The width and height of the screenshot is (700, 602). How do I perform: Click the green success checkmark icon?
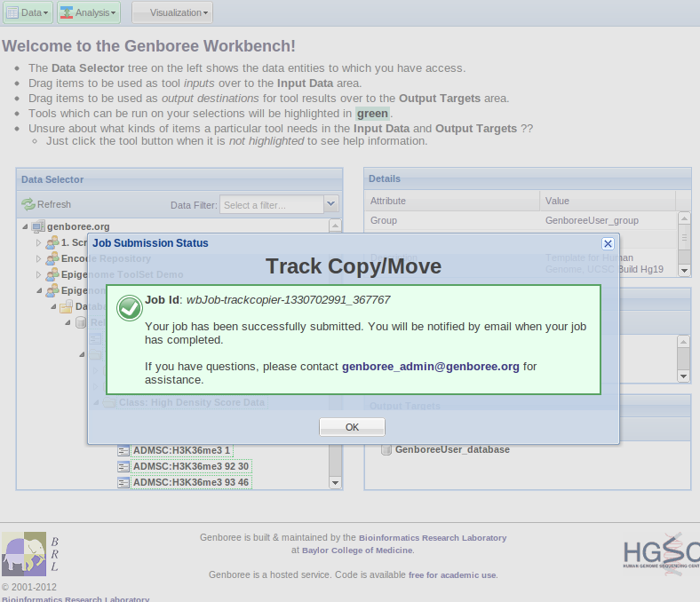tap(130, 307)
